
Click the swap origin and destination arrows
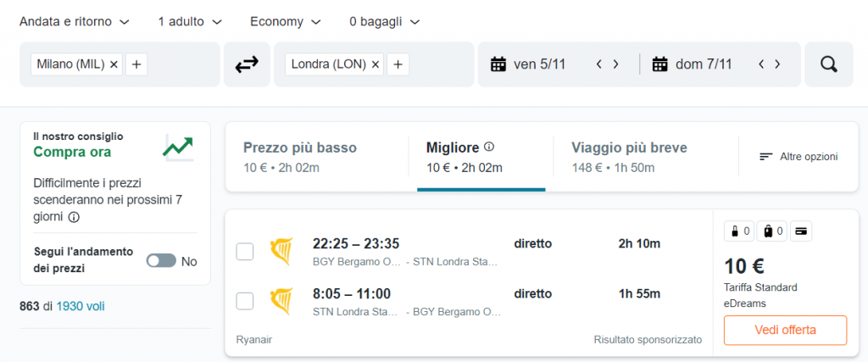247,64
